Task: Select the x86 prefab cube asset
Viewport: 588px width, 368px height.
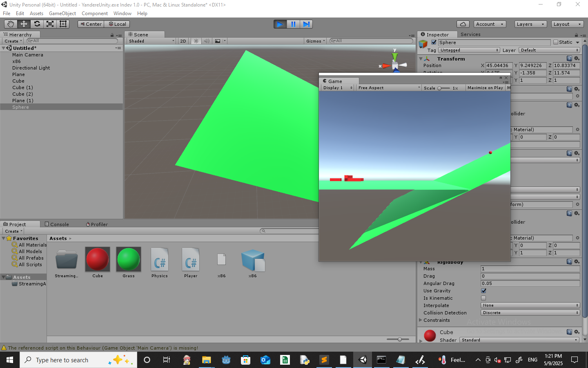Action: (253, 260)
